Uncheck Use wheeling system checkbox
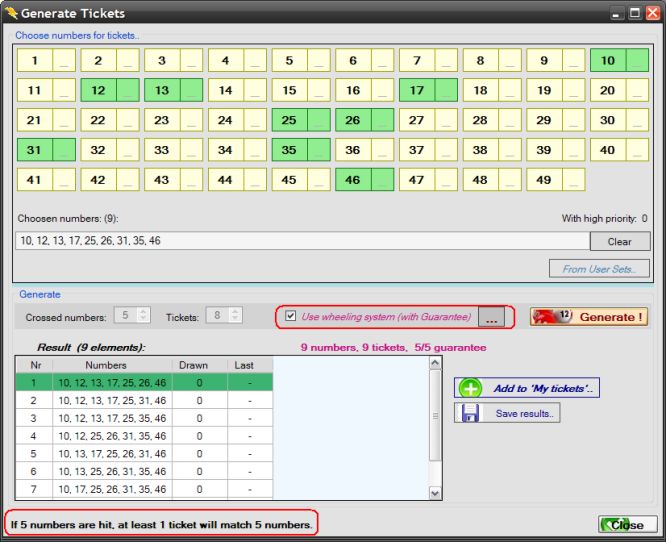 tap(291, 317)
